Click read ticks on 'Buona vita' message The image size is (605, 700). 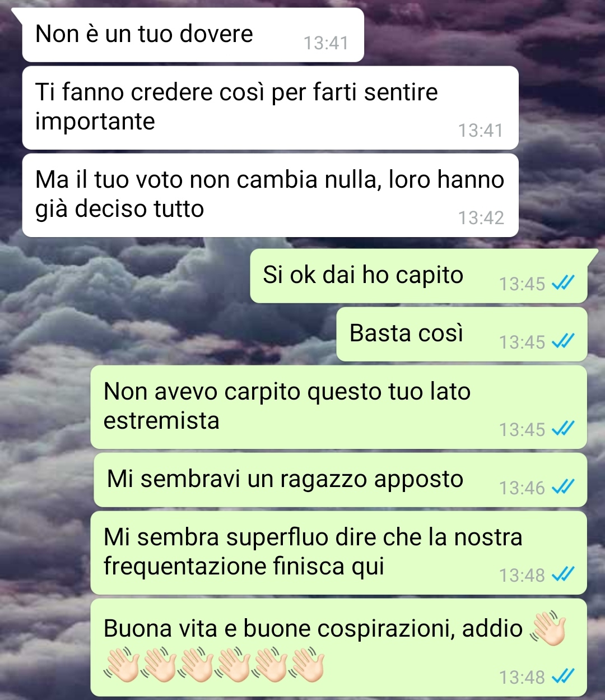pos(563,677)
